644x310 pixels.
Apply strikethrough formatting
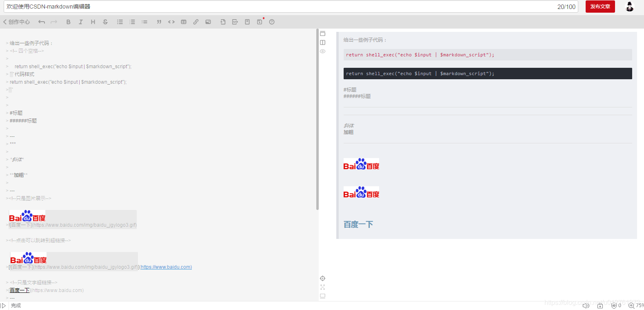pyautogui.click(x=105, y=22)
